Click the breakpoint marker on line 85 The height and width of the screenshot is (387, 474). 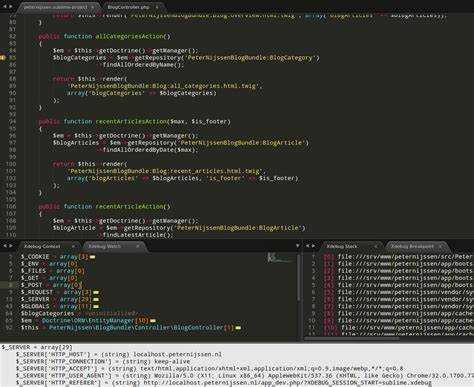tap(3, 57)
